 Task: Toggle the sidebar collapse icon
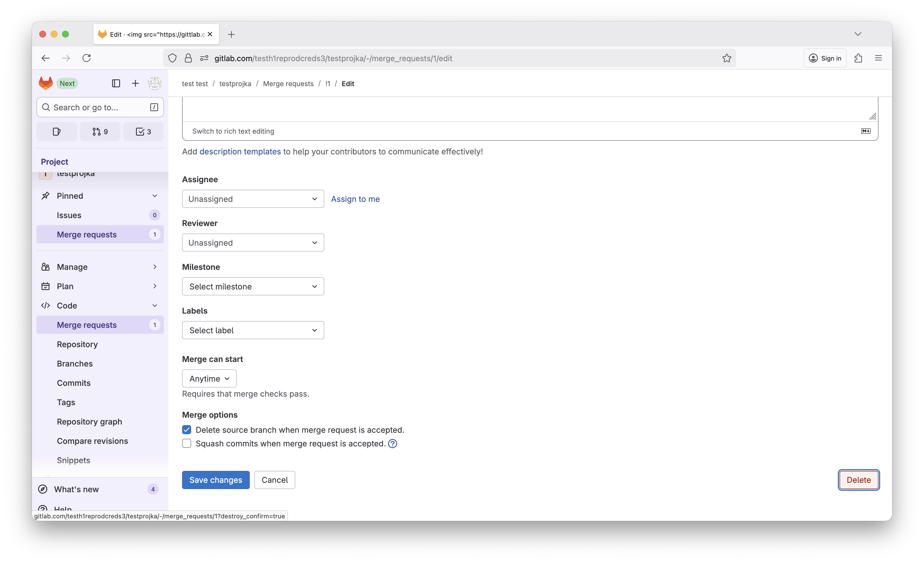click(x=116, y=83)
